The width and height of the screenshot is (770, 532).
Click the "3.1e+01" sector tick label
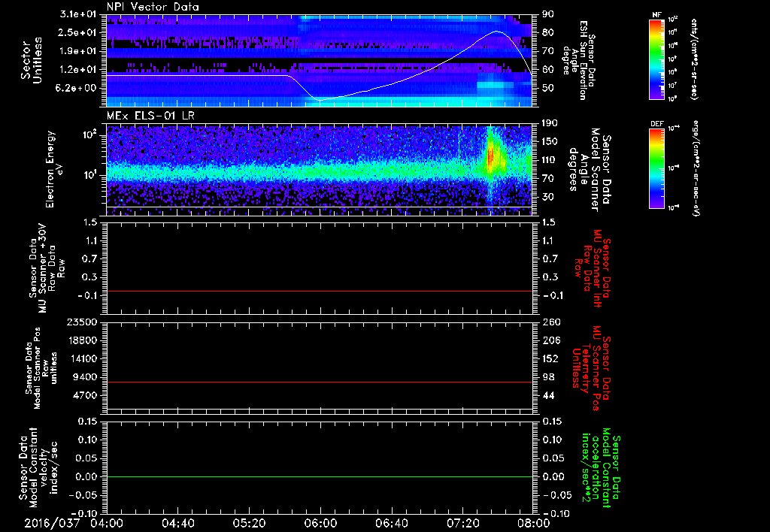coord(78,14)
